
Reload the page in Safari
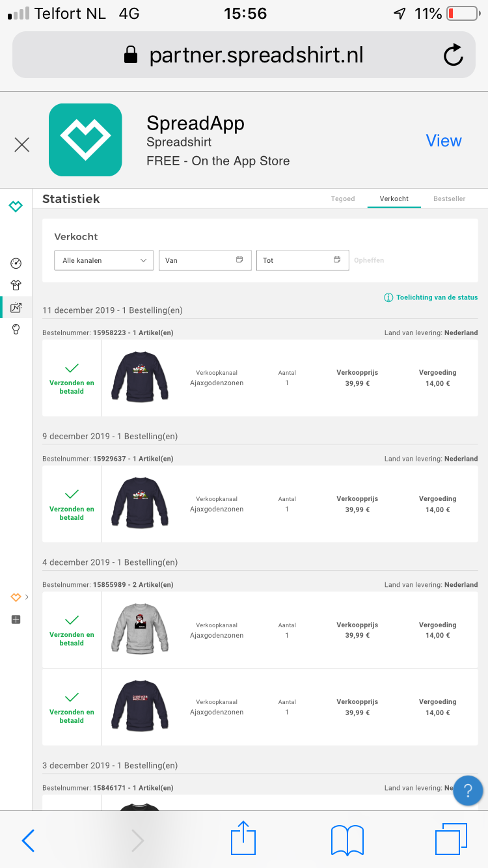tap(454, 55)
